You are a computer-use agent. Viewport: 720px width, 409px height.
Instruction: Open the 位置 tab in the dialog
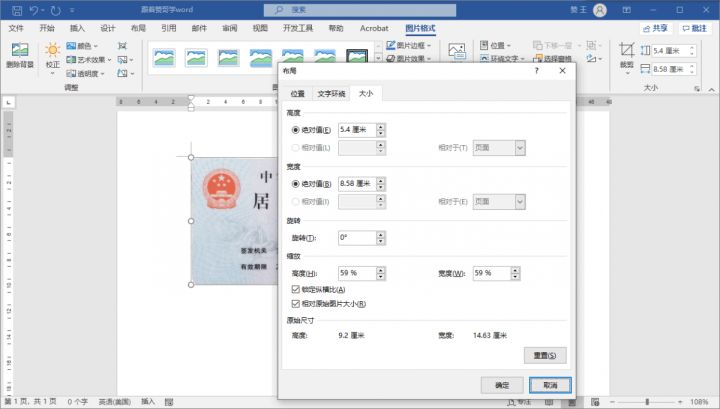[x=298, y=94]
